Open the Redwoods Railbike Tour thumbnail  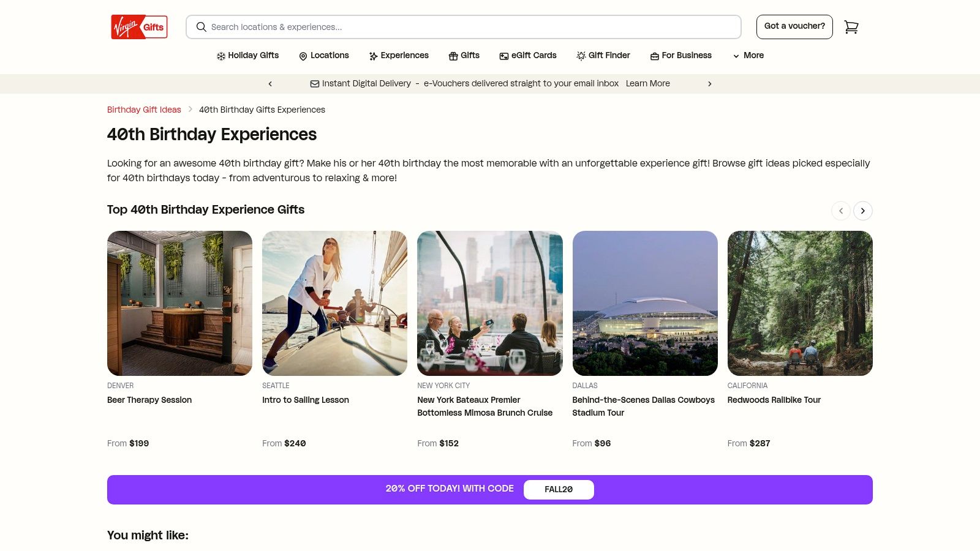click(799, 303)
